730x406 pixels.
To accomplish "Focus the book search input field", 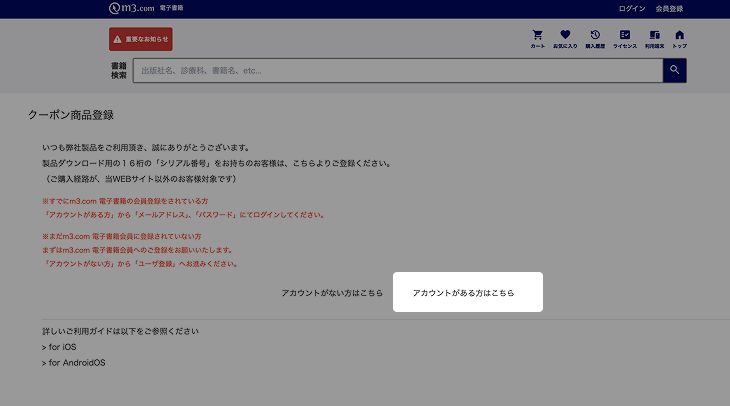I will [x=398, y=71].
